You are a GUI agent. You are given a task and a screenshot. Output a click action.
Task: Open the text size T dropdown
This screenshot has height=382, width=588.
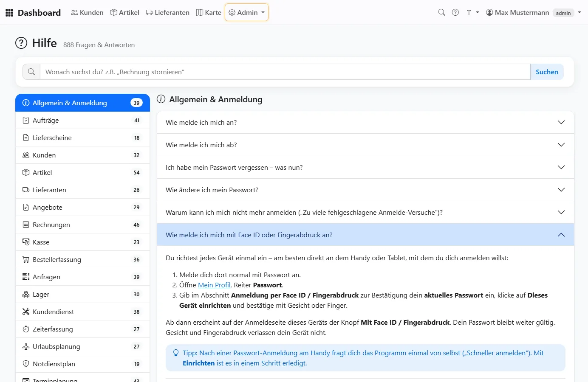[x=473, y=13]
